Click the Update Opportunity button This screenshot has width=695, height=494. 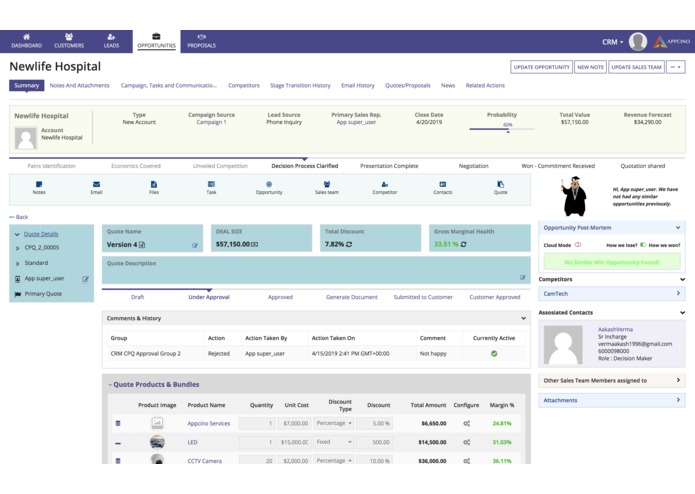point(542,67)
